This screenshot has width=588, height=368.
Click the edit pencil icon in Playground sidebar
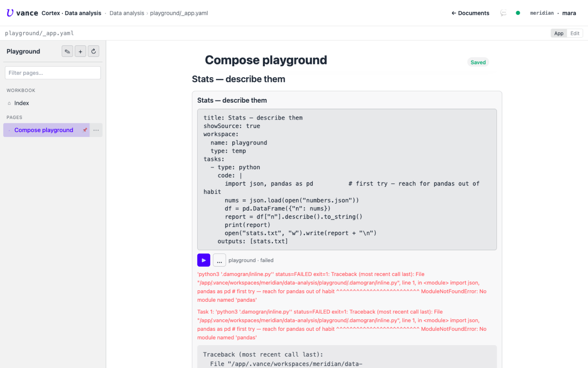[67, 51]
